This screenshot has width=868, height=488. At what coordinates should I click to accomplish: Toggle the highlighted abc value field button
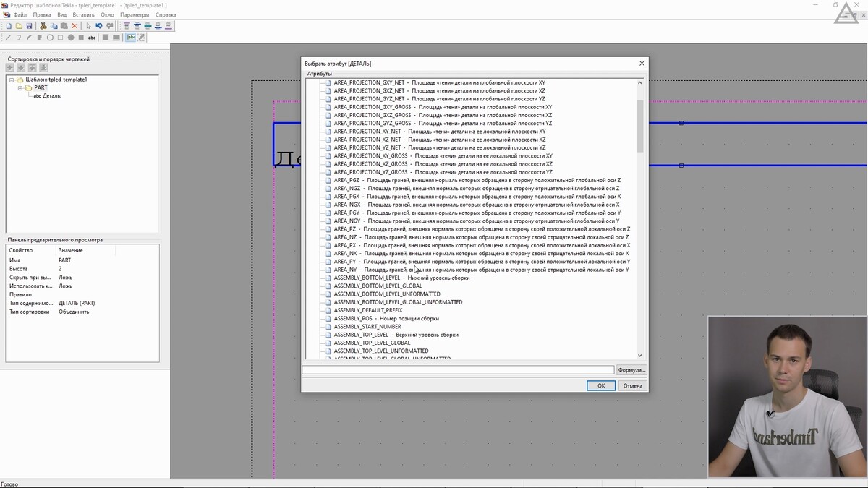tap(131, 38)
